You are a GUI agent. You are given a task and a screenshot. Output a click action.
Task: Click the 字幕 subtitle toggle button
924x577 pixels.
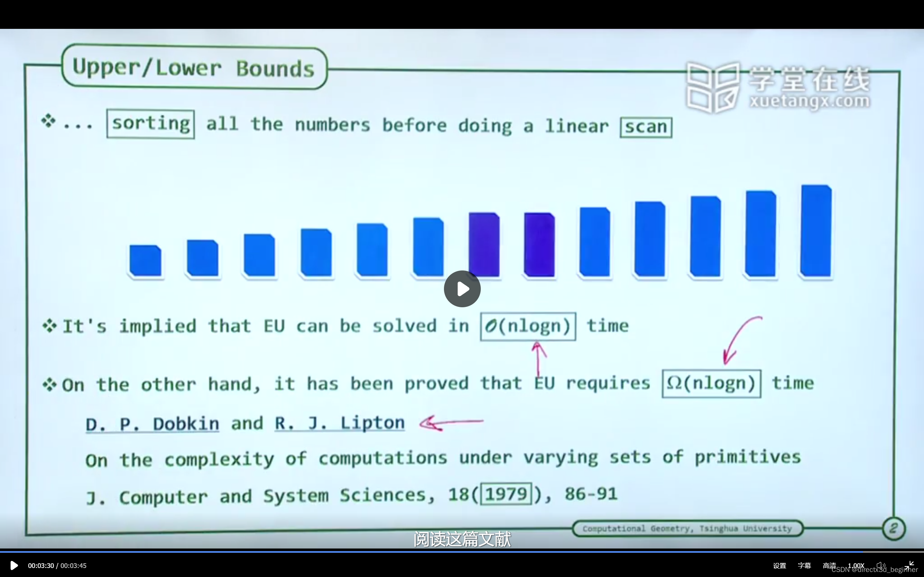(x=802, y=565)
